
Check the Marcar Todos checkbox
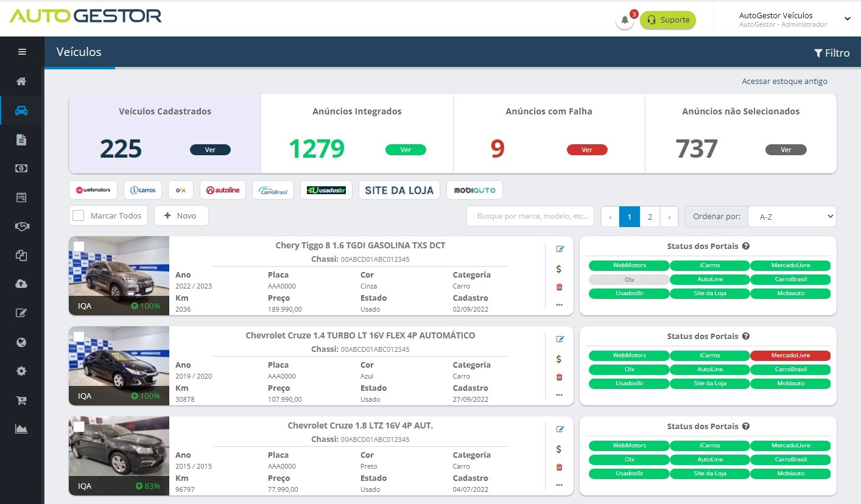pyautogui.click(x=79, y=215)
